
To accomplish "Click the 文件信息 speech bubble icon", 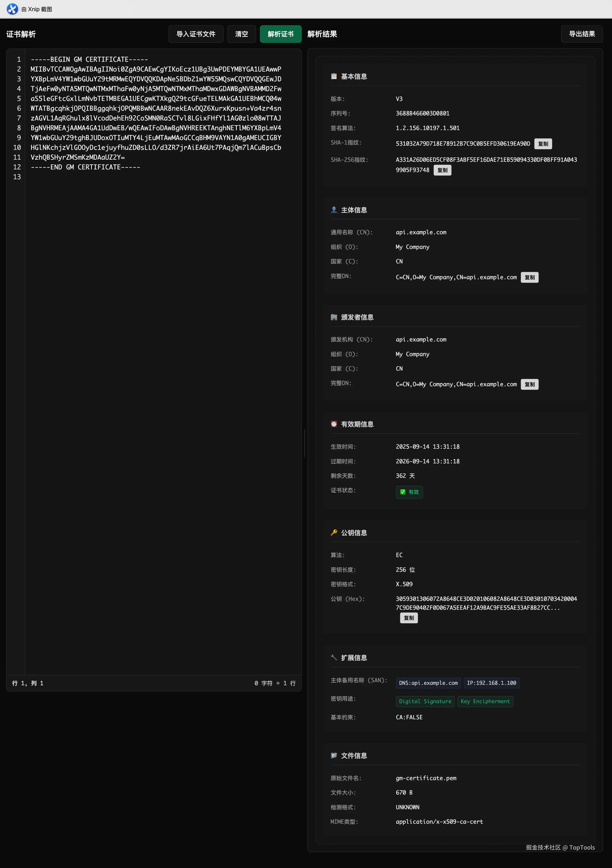I will 334,756.
